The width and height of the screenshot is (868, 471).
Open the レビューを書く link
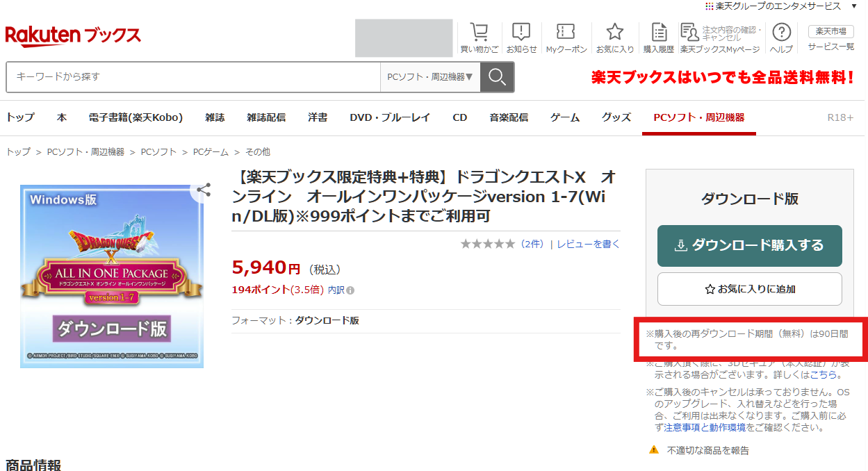589,244
